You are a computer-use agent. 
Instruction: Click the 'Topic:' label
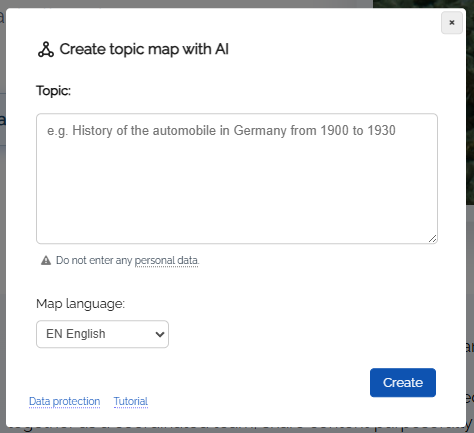[53, 91]
